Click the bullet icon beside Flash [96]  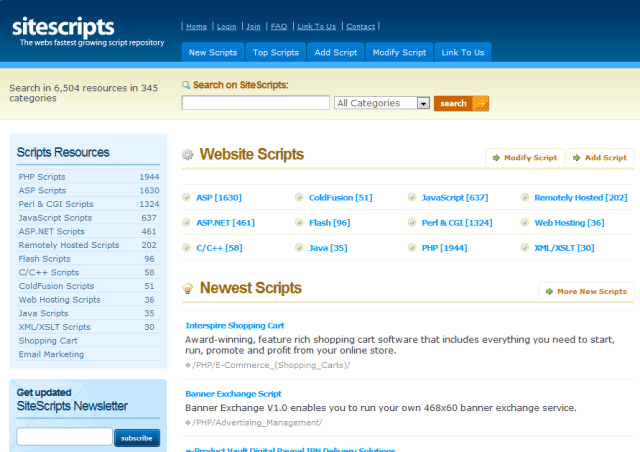coord(299,223)
